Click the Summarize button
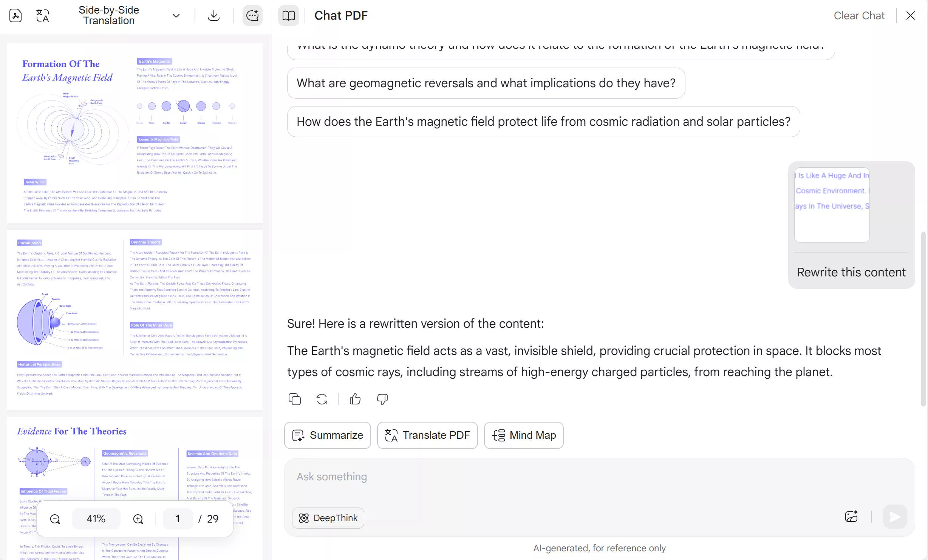 click(x=327, y=435)
